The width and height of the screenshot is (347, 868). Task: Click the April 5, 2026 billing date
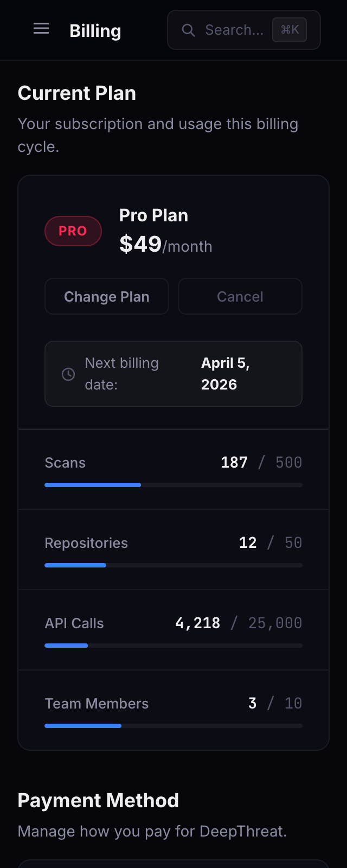(226, 374)
